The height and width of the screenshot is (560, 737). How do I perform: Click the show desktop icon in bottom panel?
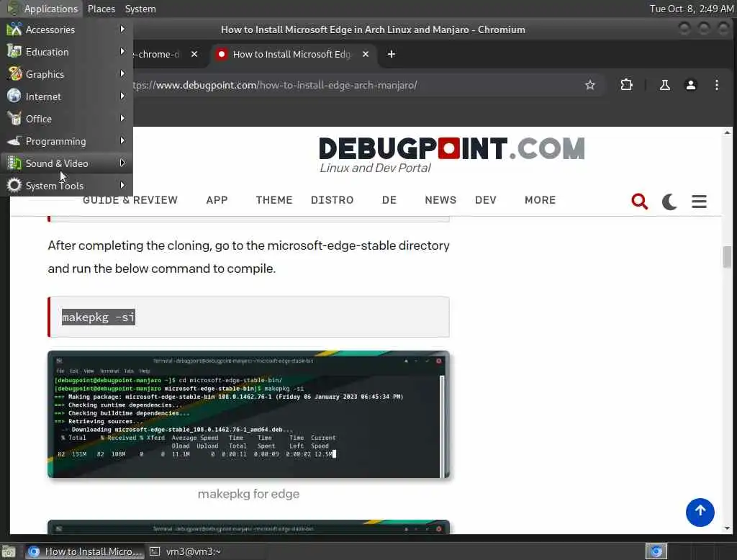[x=9, y=551]
